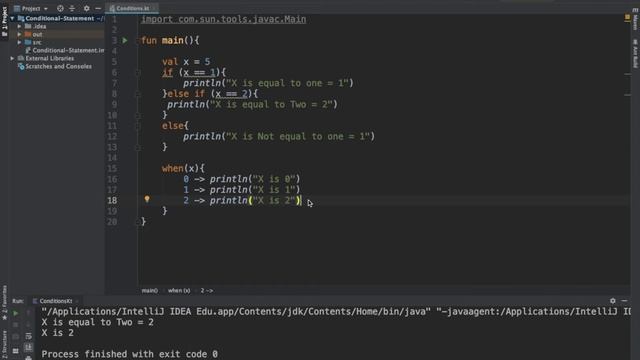Select the Conditions.kt editor tab
Screen dimensions: 640x360
[x=132, y=8]
